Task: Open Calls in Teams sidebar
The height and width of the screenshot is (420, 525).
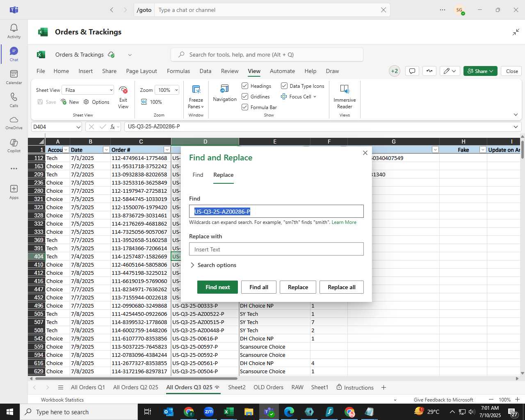Action: [x=14, y=100]
